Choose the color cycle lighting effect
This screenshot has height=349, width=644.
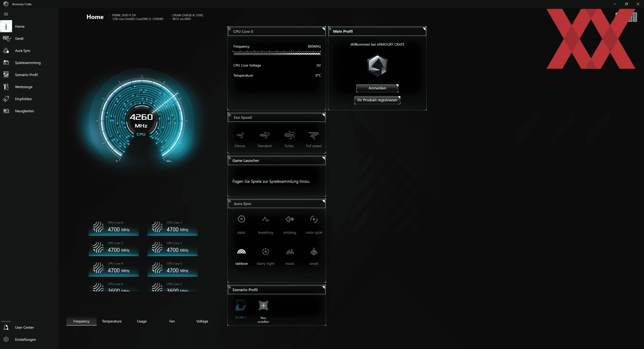pyautogui.click(x=314, y=225)
